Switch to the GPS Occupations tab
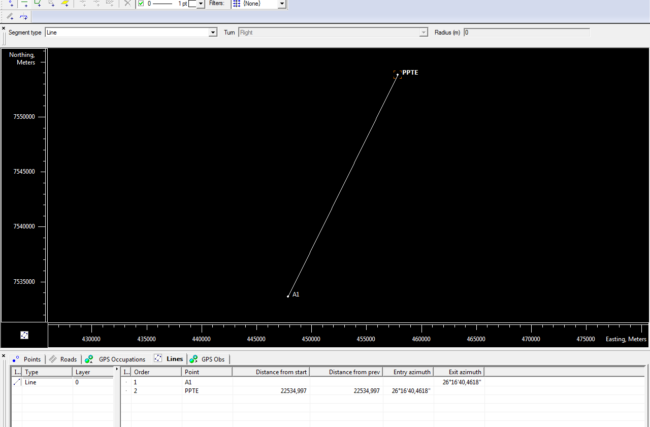Image resolution: width=650 pixels, height=427 pixels. point(115,359)
